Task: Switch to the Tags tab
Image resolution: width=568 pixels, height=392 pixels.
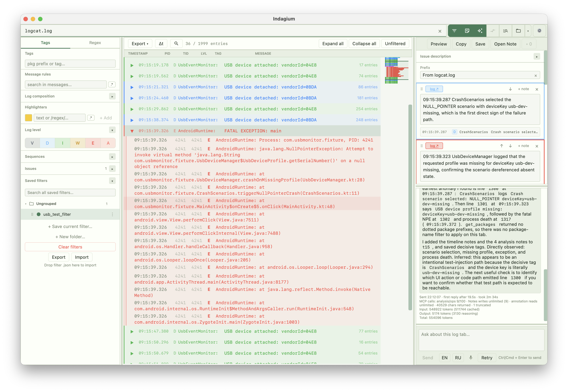Action: pyautogui.click(x=45, y=42)
